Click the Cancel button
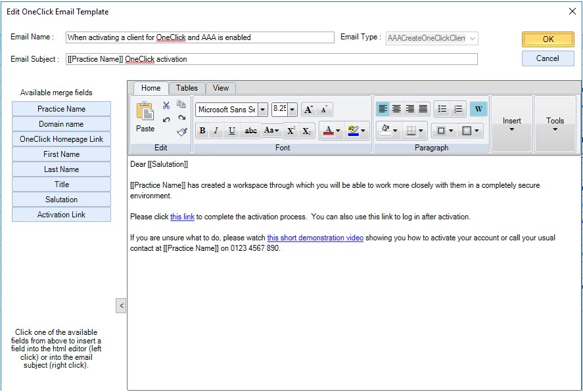 [x=548, y=58]
